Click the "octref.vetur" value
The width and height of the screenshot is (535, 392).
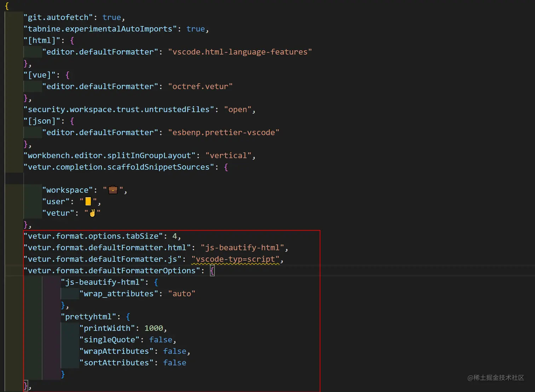200,86
